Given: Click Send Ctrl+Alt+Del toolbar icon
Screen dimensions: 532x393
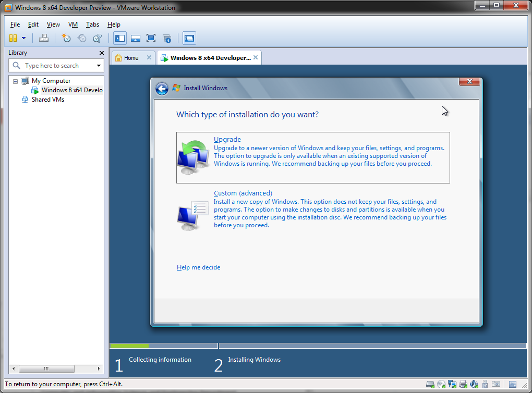Looking at the screenshot, I should pos(44,38).
